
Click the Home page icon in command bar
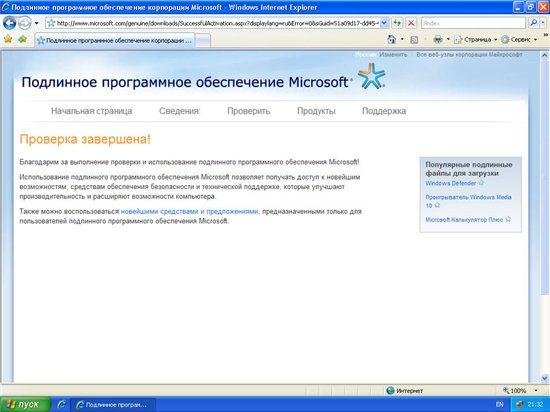pos(392,39)
